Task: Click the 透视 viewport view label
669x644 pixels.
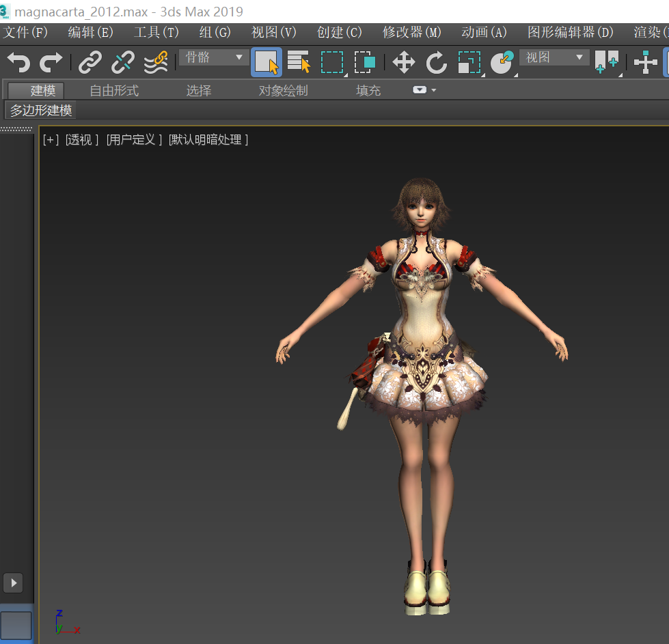Action: coord(82,139)
